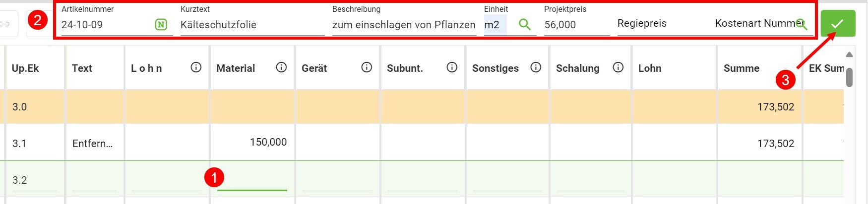This screenshot has width=868, height=204.
Task: Show info for the Schalung column
Action: 618,67
